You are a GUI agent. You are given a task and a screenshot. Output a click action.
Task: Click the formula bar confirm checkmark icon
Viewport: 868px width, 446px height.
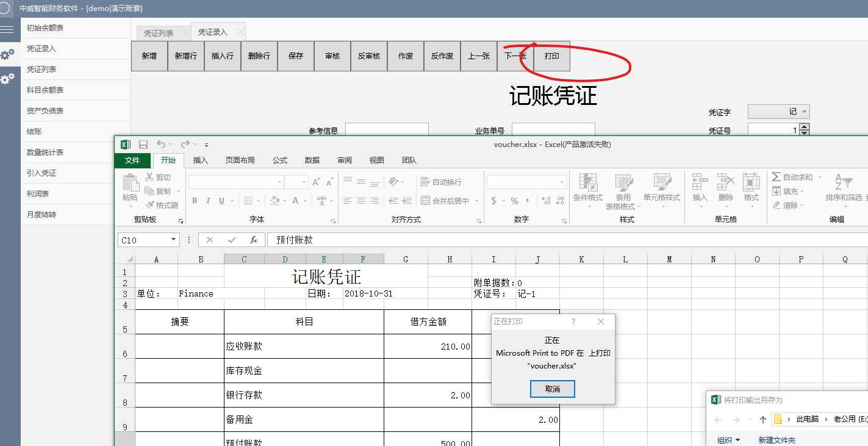coord(232,240)
